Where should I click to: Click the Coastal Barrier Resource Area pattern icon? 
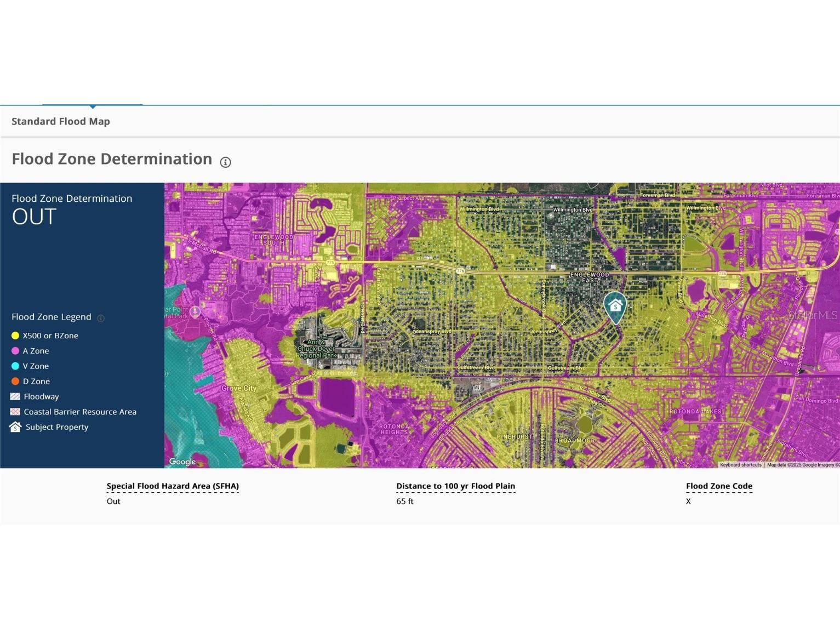pos(15,411)
